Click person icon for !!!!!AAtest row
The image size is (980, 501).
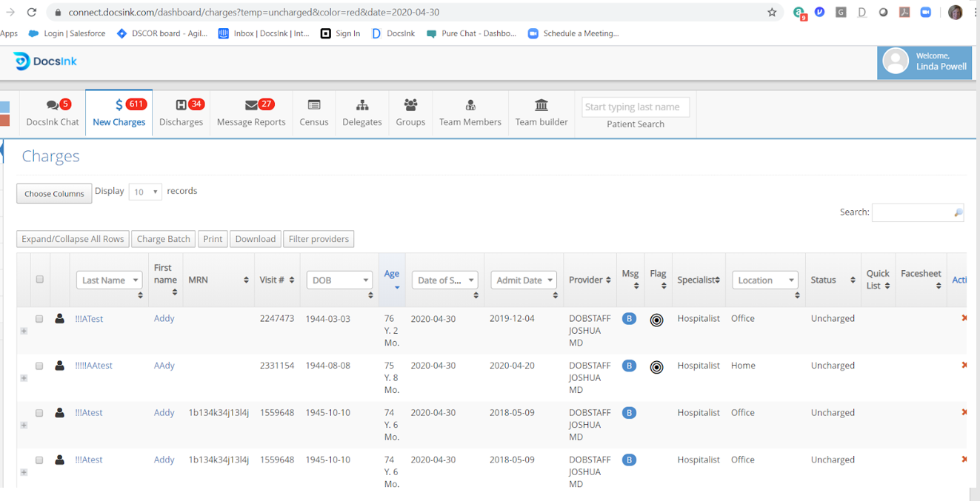[59, 366]
